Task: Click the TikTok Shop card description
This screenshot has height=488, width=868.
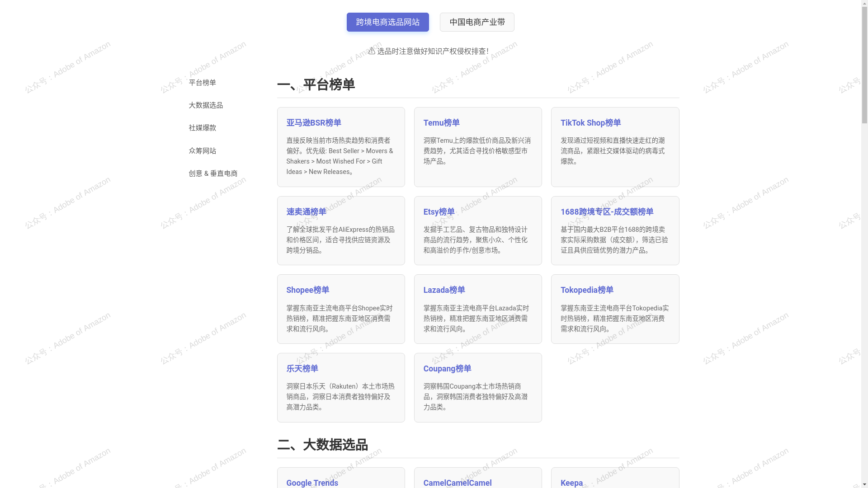Action: pyautogui.click(x=613, y=151)
